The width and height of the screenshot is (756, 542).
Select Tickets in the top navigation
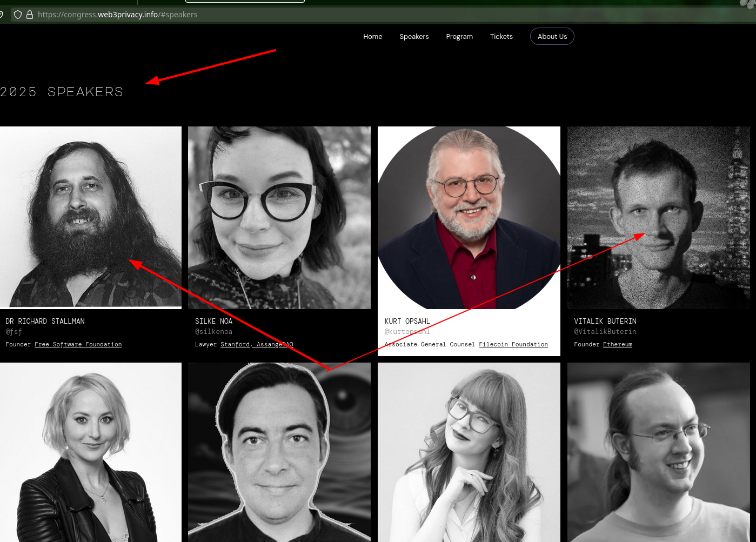click(501, 37)
